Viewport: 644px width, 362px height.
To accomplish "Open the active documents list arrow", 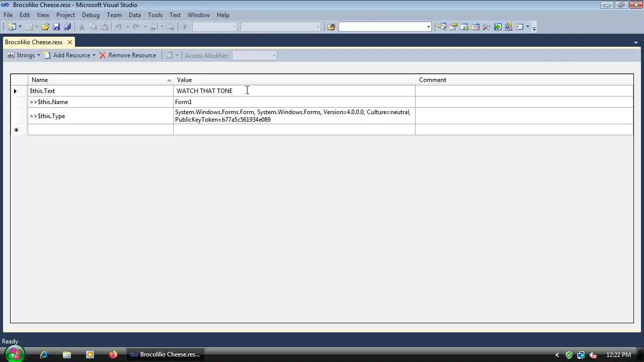I will click(636, 43).
